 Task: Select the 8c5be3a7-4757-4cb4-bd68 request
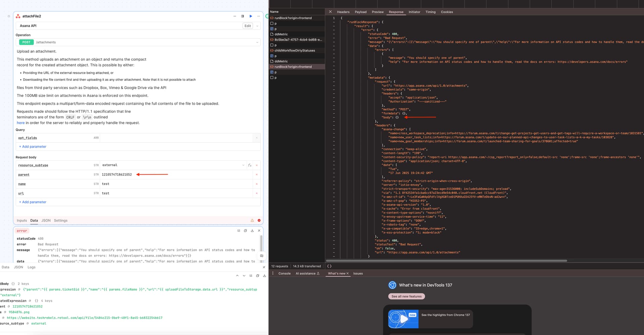297,40
